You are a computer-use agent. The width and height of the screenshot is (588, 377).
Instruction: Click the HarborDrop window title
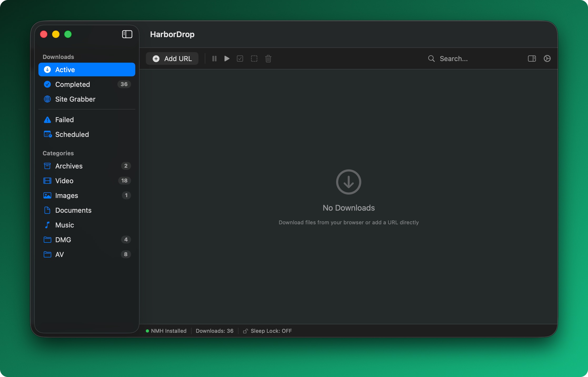(172, 34)
